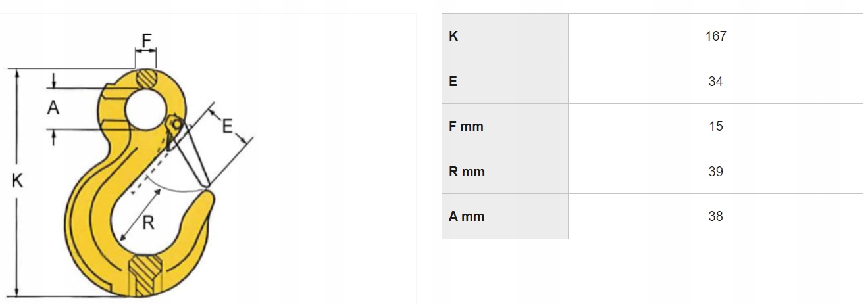This screenshot has height=305, width=868.
Task: Select the E row header in the table
Action: click(x=453, y=82)
